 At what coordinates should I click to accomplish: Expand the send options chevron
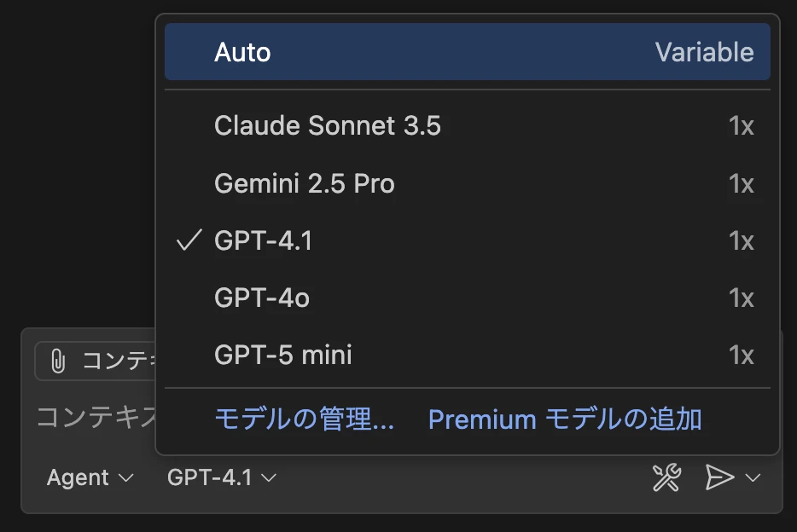pos(753,478)
